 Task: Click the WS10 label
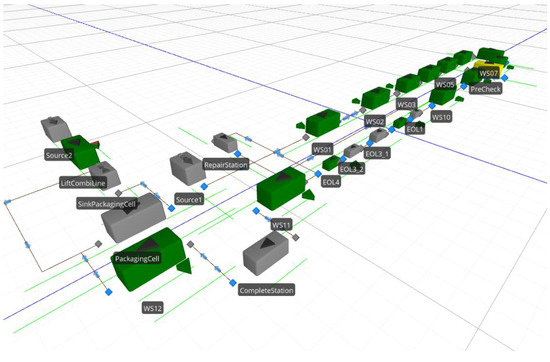441,117
